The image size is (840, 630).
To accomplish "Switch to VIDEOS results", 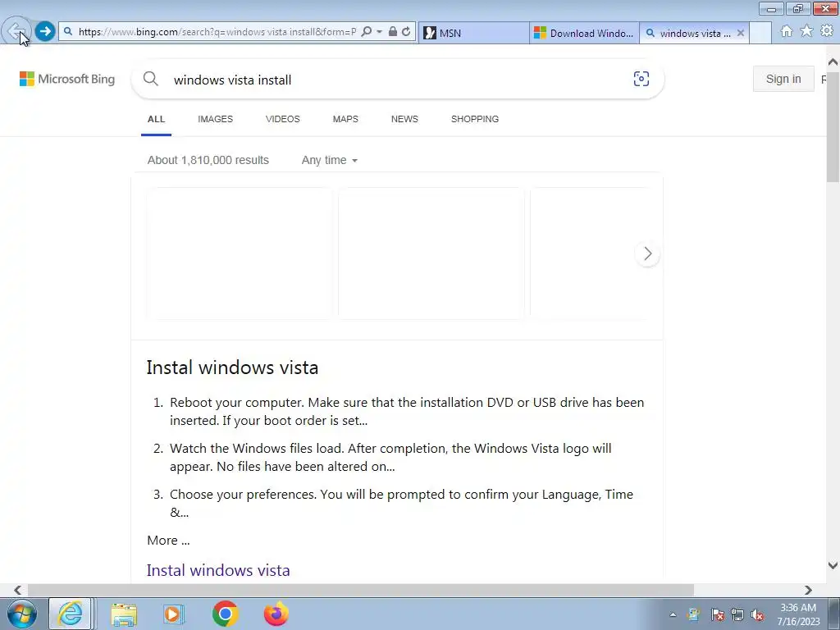I will coord(283,119).
